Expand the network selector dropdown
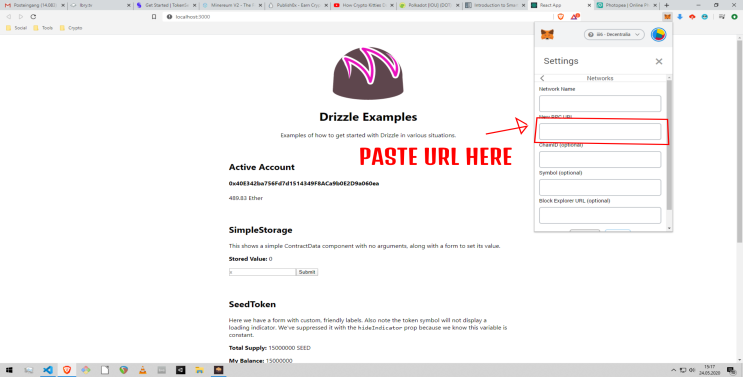This screenshot has height=377, width=743. [614, 35]
